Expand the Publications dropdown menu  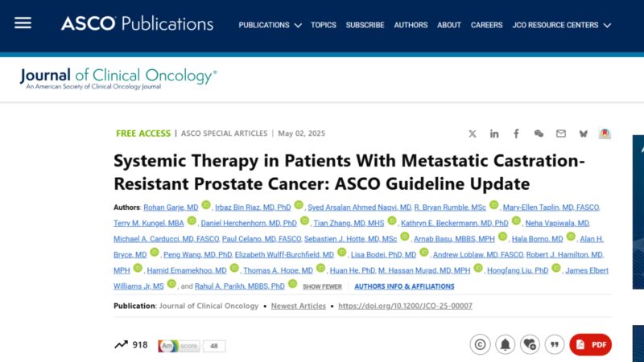[x=270, y=25]
